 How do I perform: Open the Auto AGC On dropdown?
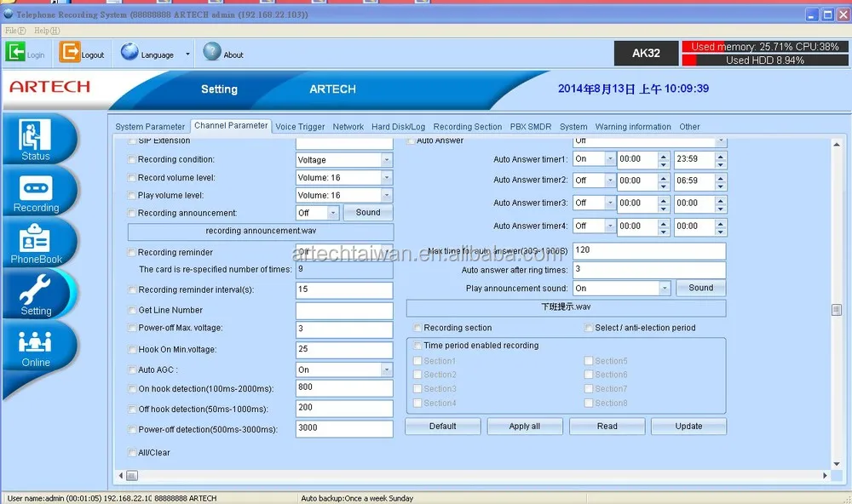344,369
